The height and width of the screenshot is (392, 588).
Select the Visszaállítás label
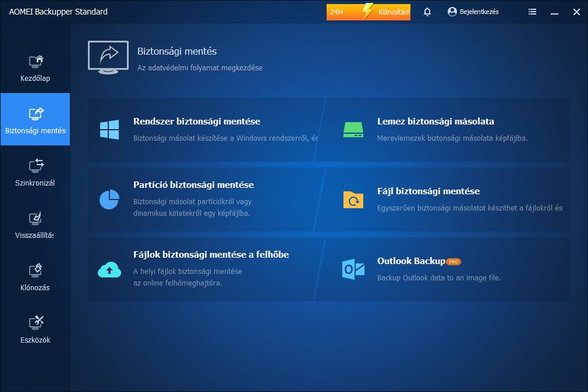click(34, 236)
